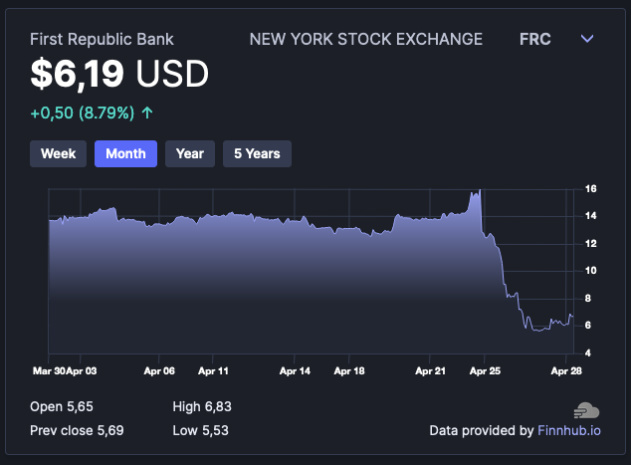The height and width of the screenshot is (465, 631).
Task: Switch to the 5 Years range
Action: 257,153
